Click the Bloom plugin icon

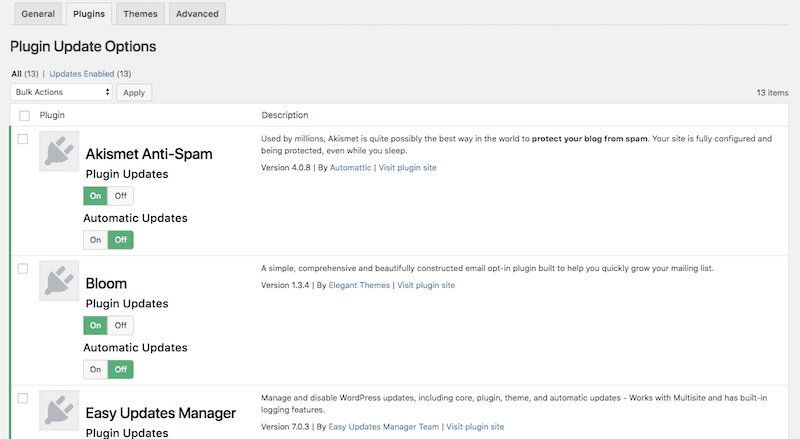click(x=59, y=281)
